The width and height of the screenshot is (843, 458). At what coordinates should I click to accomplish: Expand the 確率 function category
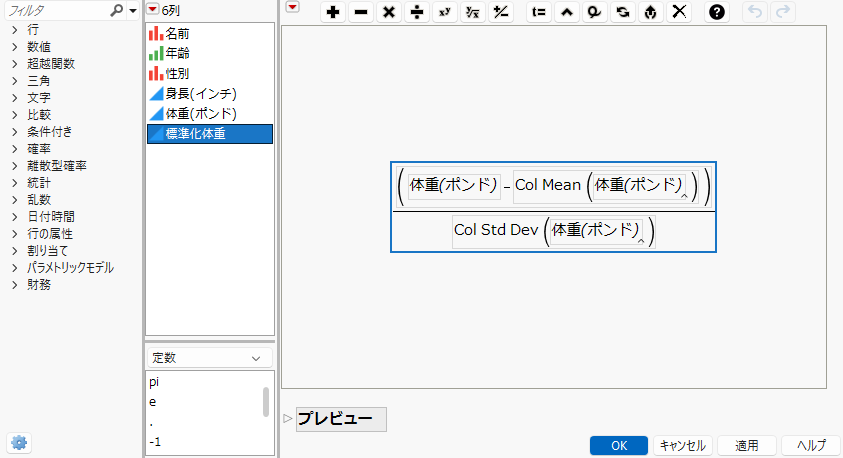[x=15, y=149]
